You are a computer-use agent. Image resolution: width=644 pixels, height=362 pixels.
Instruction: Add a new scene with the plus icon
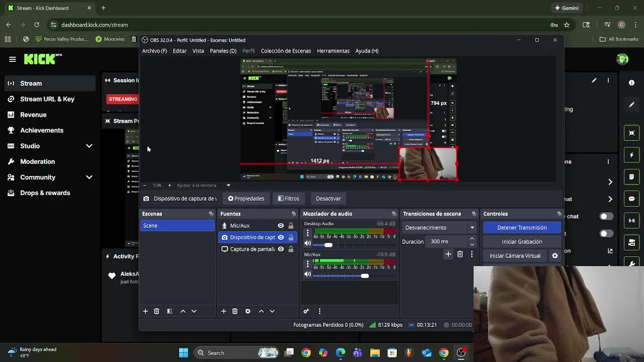[145, 311]
